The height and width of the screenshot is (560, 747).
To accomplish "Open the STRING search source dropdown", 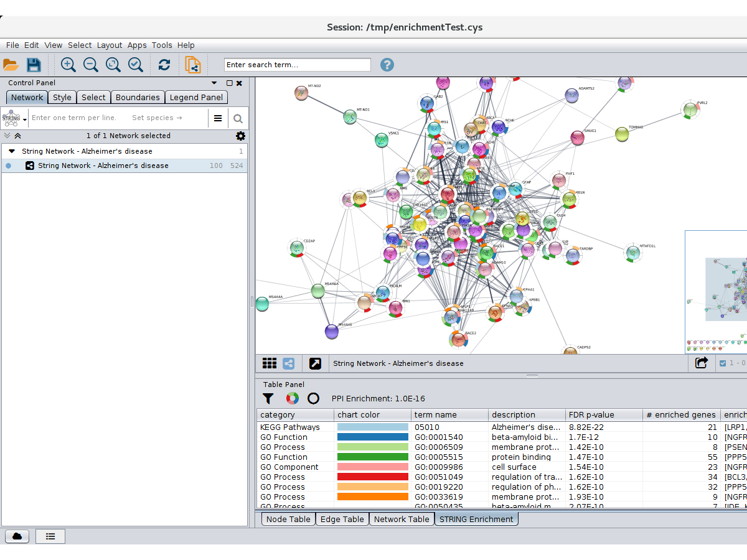I will coord(14,118).
